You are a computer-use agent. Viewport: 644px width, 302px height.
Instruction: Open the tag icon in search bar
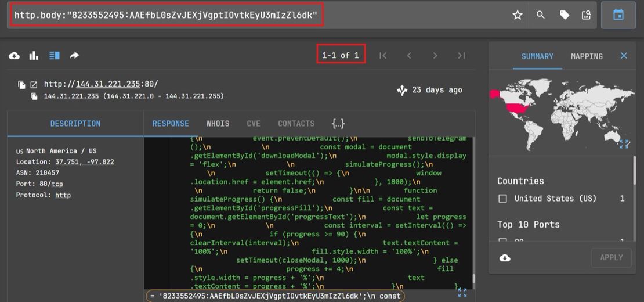click(x=565, y=15)
